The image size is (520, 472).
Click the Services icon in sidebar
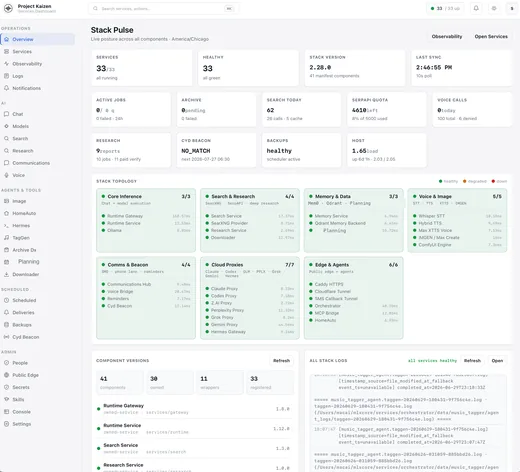coord(6,52)
